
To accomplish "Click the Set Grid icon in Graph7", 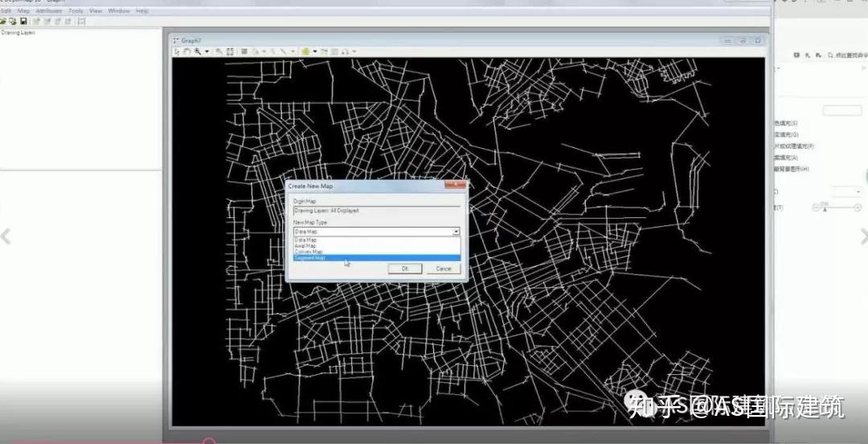I will pyautogui.click(x=244, y=51).
